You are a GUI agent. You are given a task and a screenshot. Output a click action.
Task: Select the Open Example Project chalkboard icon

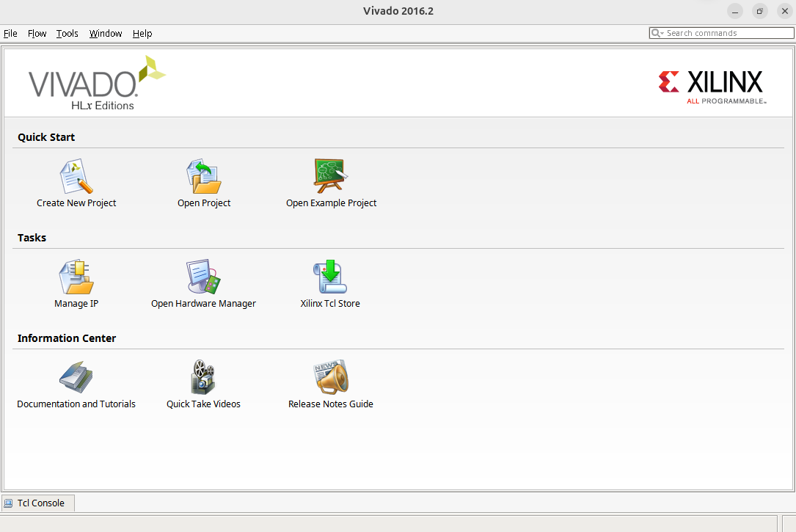tap(331, 177)
